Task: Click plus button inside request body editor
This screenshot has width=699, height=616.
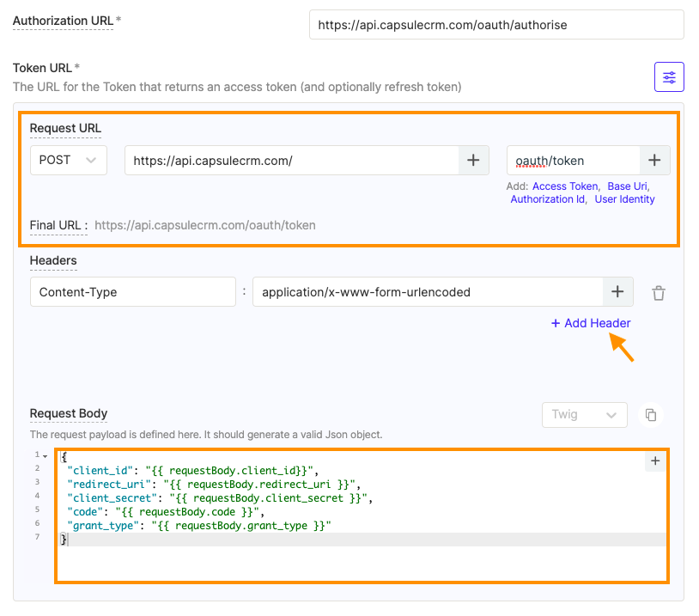Action: pyautogui.click(x=655, y=460)
